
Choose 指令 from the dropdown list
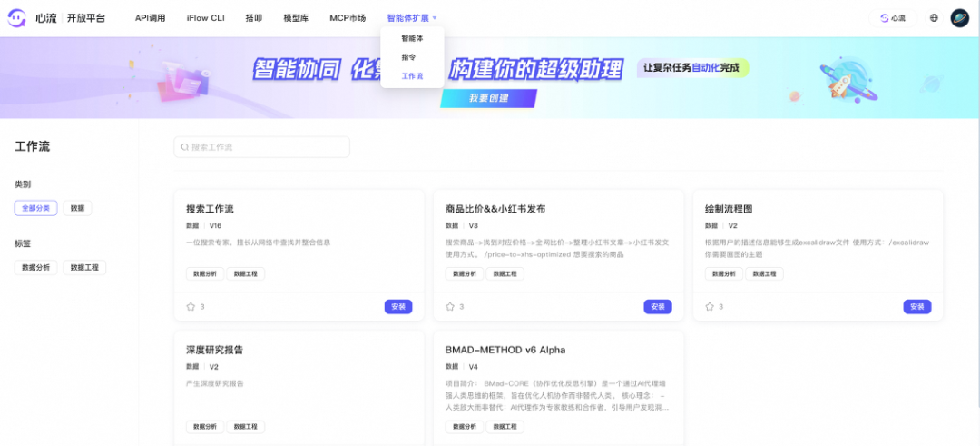pos(408,57)
